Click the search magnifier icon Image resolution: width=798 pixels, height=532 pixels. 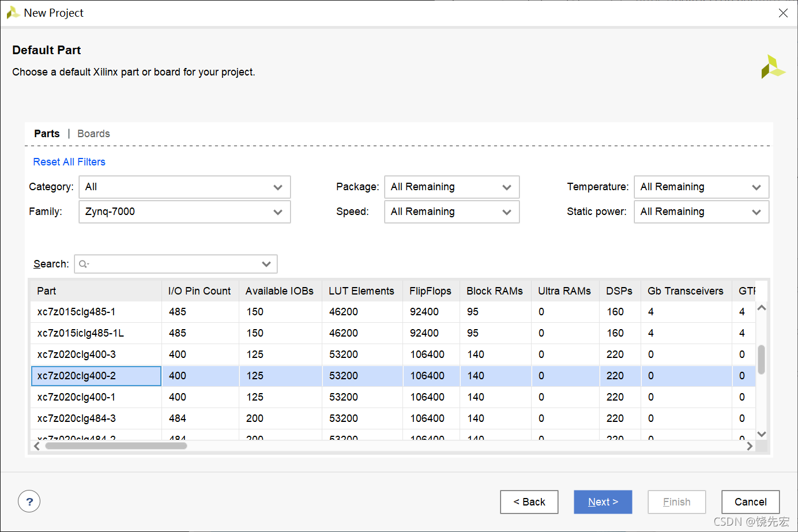[84, 264]
